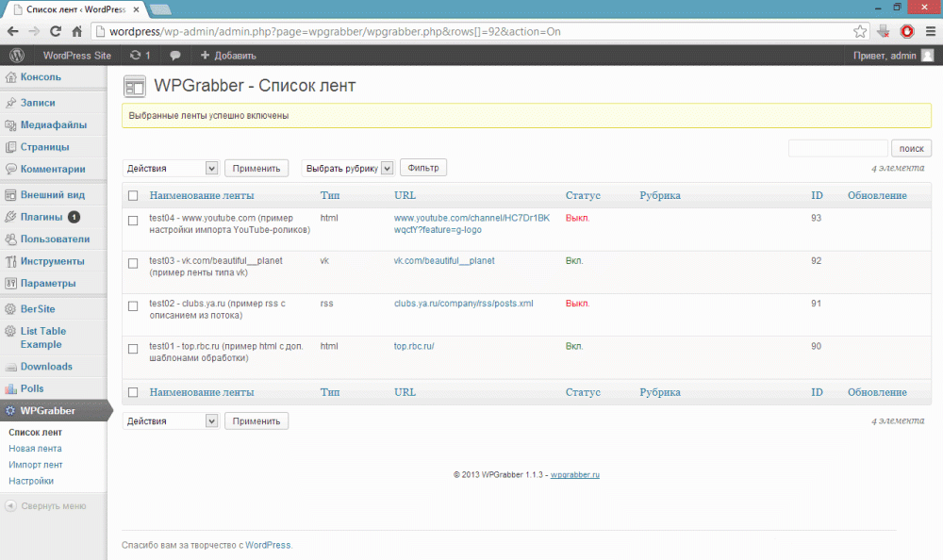Screen dimensions: 943x560
Task: Open the updates icon showing 1
Action: [x=140, y=56]
